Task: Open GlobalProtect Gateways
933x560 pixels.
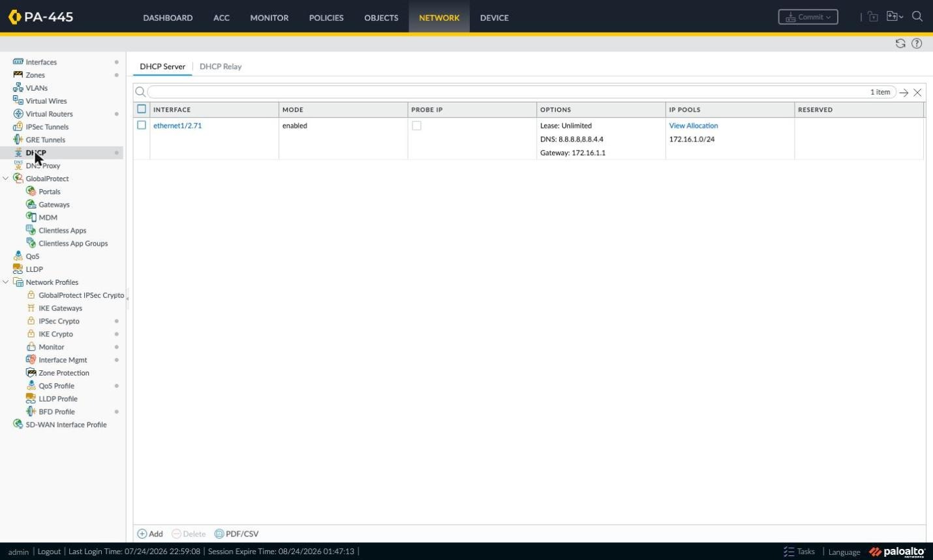Action: [54, 205]
